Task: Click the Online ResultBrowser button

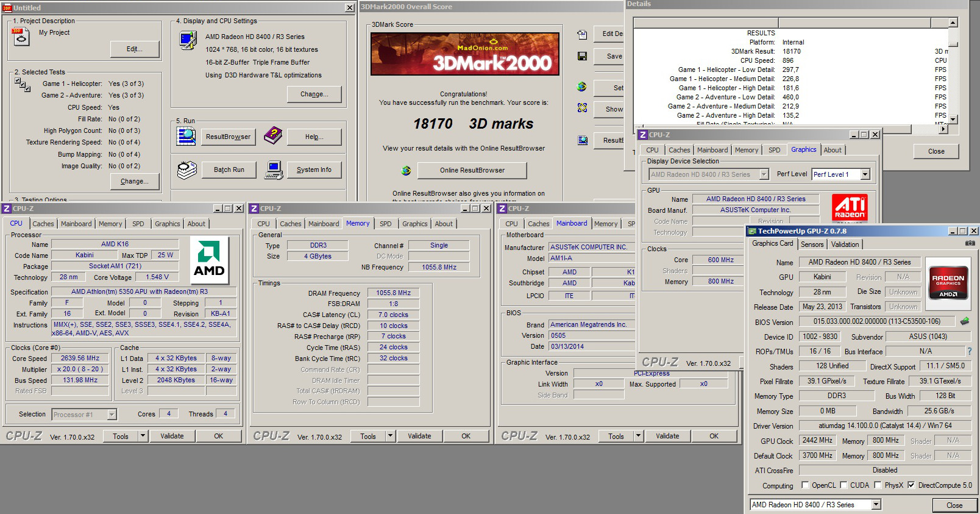Action: pos(472,170)
